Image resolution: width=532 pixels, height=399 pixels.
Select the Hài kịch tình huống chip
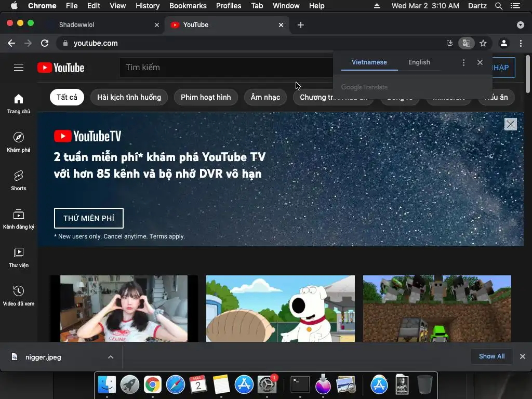click(x=129, y=97)
